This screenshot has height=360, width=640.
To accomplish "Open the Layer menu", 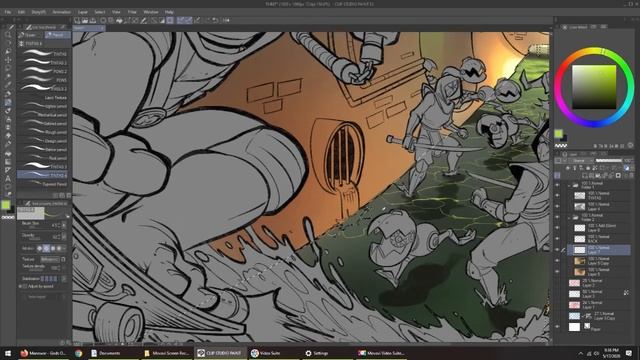I will point(83,12).
